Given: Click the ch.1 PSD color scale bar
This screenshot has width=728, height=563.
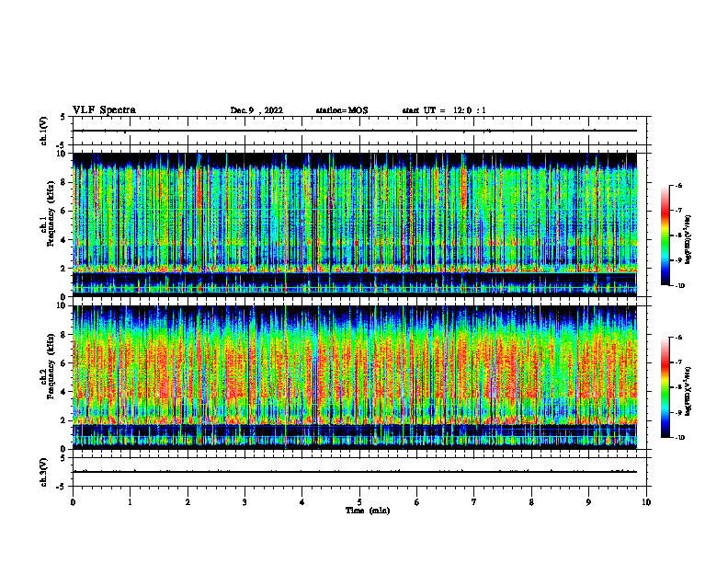Looking at the screenshot, I should pos(665,236).
